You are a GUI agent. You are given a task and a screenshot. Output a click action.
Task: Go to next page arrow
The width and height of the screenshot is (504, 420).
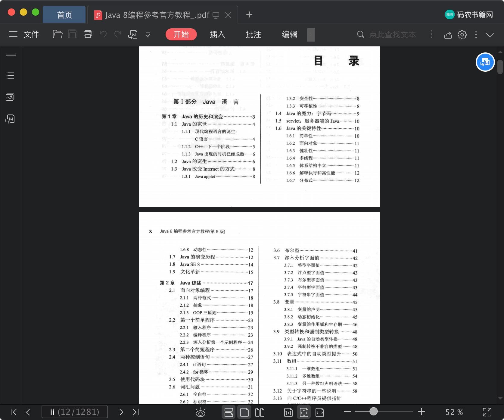tap(121, 412)
